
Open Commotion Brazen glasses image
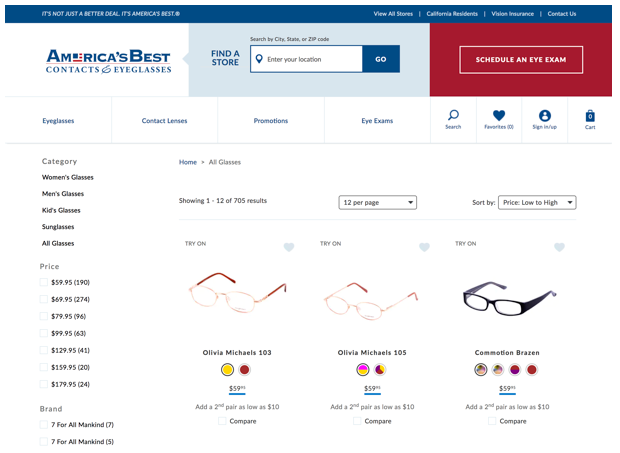(509, 298)
